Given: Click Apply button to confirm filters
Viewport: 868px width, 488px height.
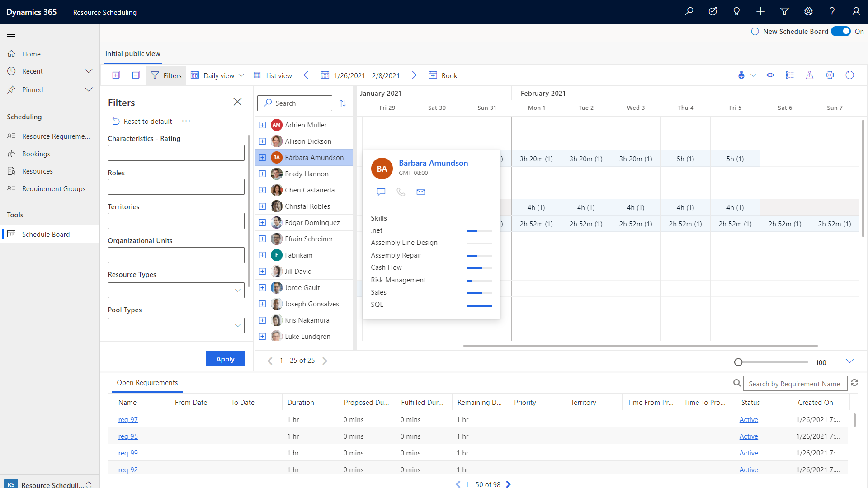Looking at the screenshot, I should tap(225, 359).
